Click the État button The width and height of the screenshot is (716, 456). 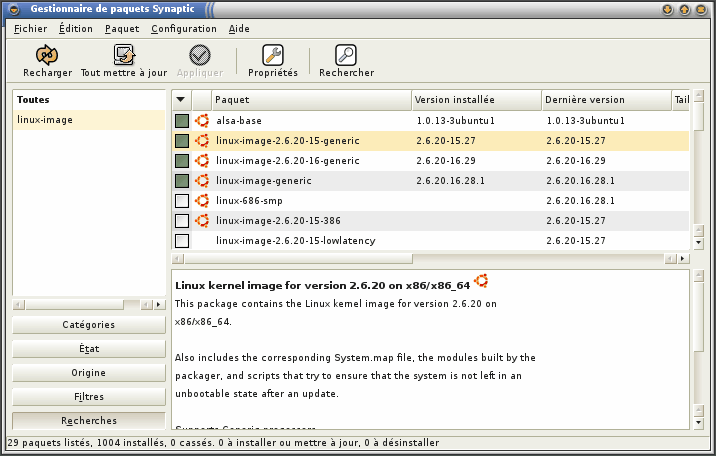[89, 349]
